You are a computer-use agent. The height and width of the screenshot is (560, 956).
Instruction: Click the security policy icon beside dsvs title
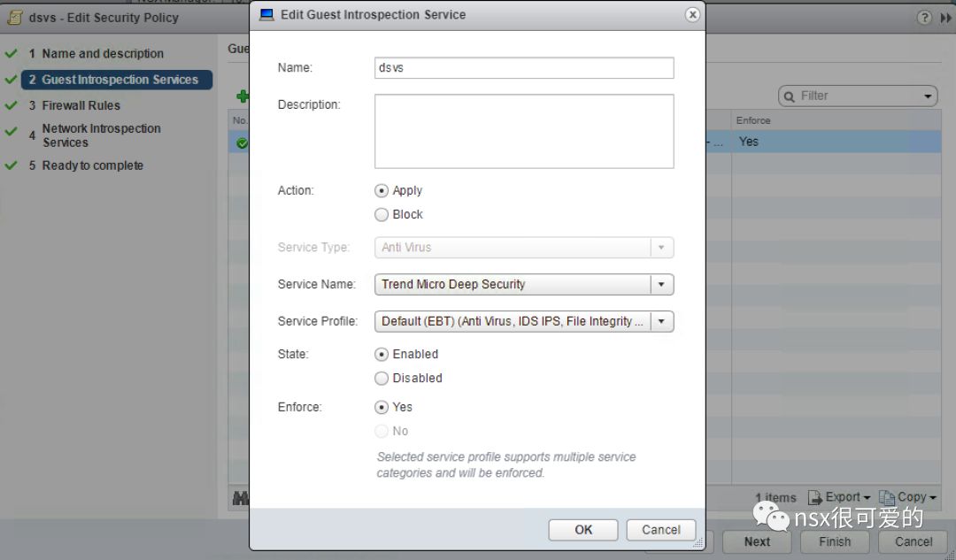pyautogui.click(x=15, y=18)
